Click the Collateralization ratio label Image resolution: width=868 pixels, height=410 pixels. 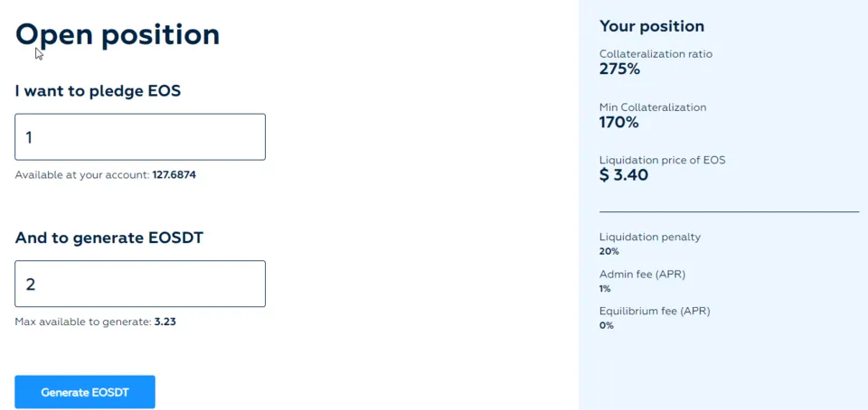pos(656,54)
